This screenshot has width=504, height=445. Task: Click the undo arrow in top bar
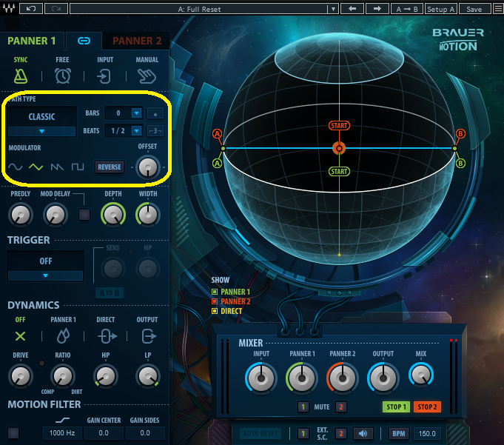pyautogui.click(x=30, y=9)
